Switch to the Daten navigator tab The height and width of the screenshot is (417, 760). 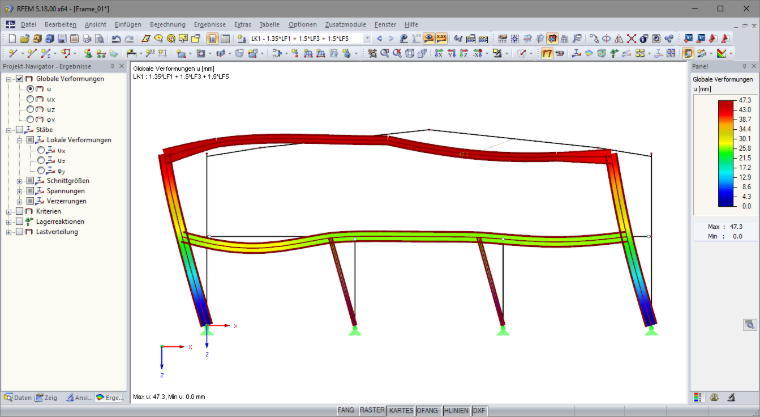(x=17, y=397)
